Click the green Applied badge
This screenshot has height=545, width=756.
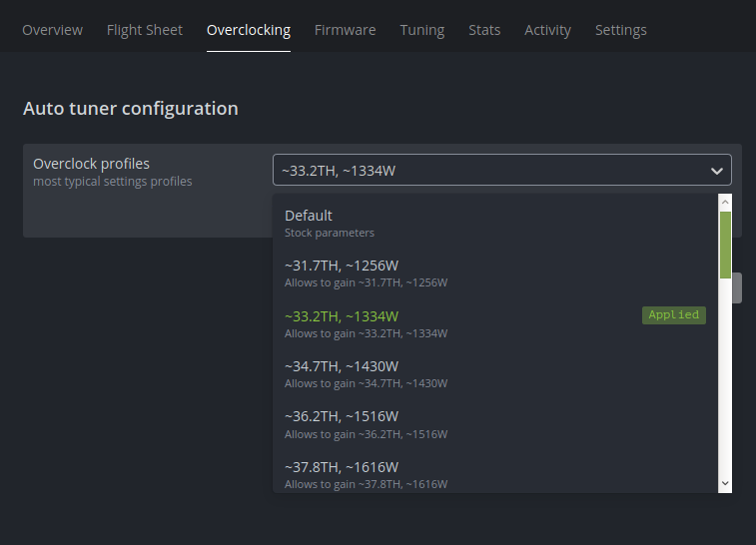(x=674, y=314)
